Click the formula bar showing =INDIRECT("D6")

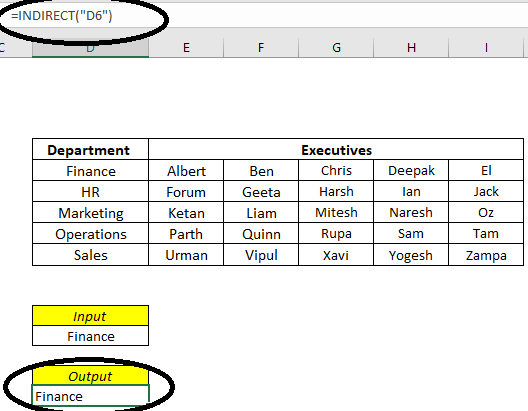(x=264, y=15)
